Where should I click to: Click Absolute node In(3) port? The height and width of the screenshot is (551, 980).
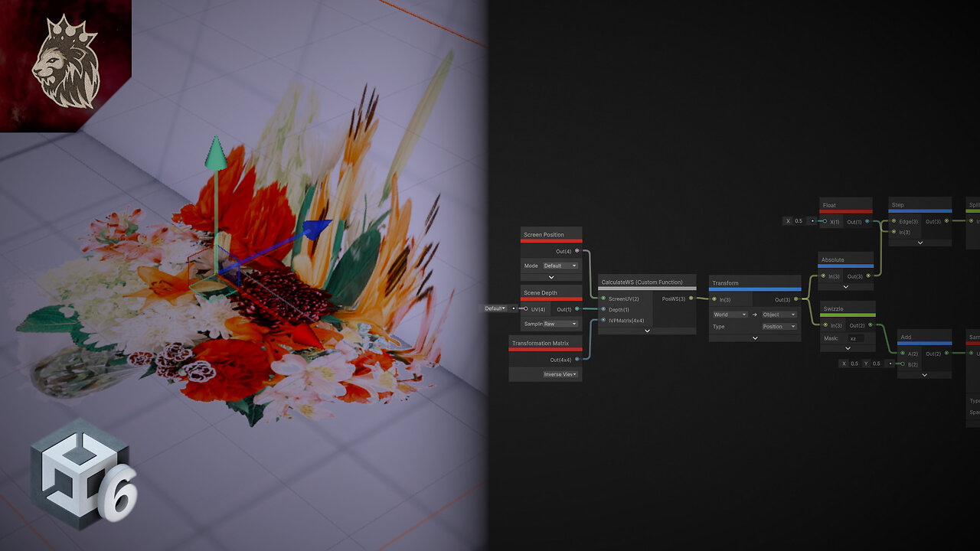824,275
